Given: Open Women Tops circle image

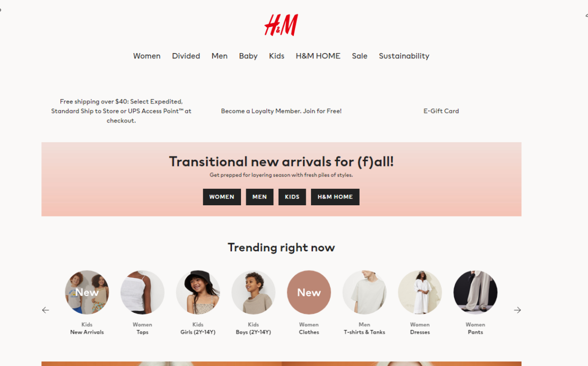Looking at the screenshot, I should 142,292.
